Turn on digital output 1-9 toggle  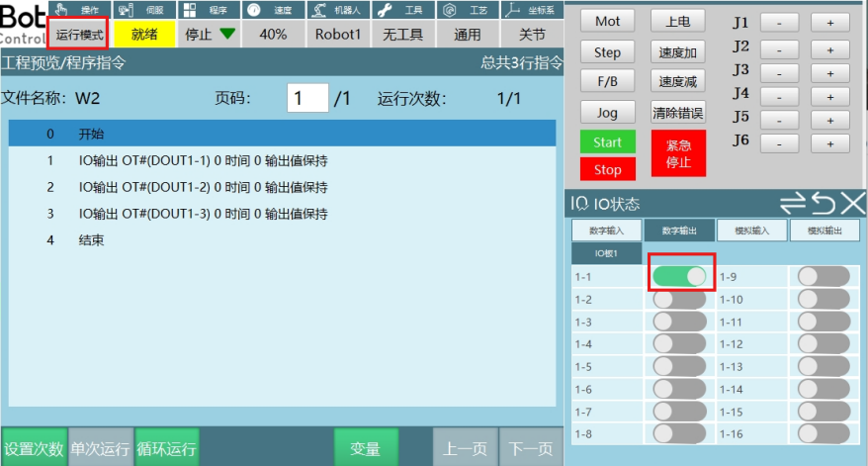(x=824, y=276)
